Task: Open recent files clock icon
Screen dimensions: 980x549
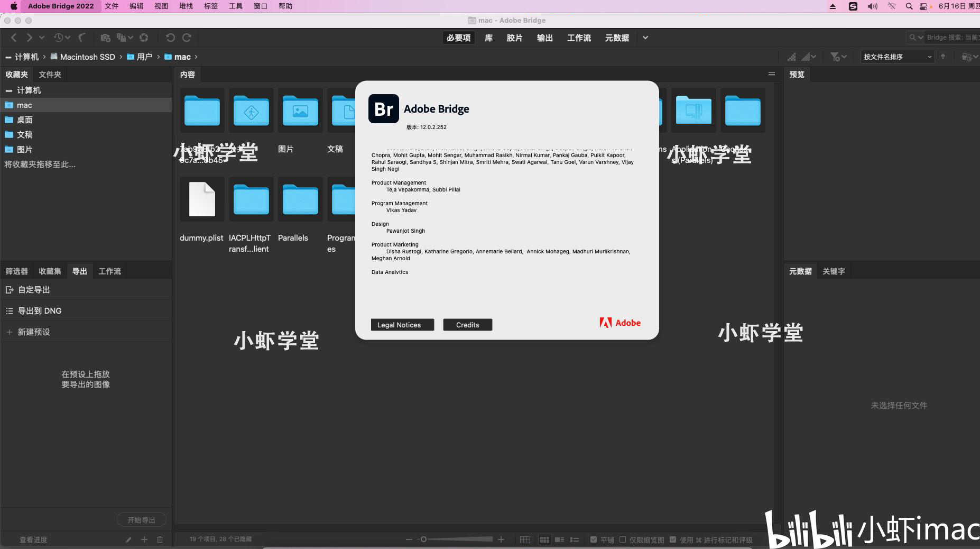Action: [58, 37]
